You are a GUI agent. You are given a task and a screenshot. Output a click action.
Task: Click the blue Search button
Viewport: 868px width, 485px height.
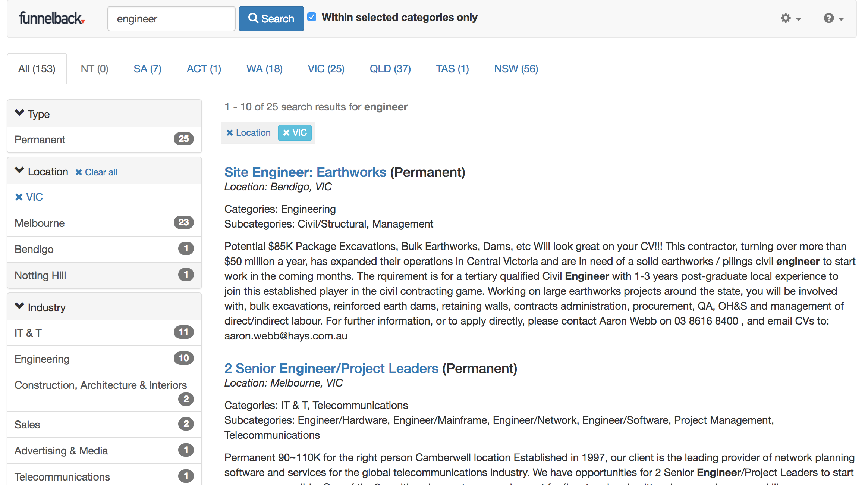pyautogui.click(x=271, y=18)
